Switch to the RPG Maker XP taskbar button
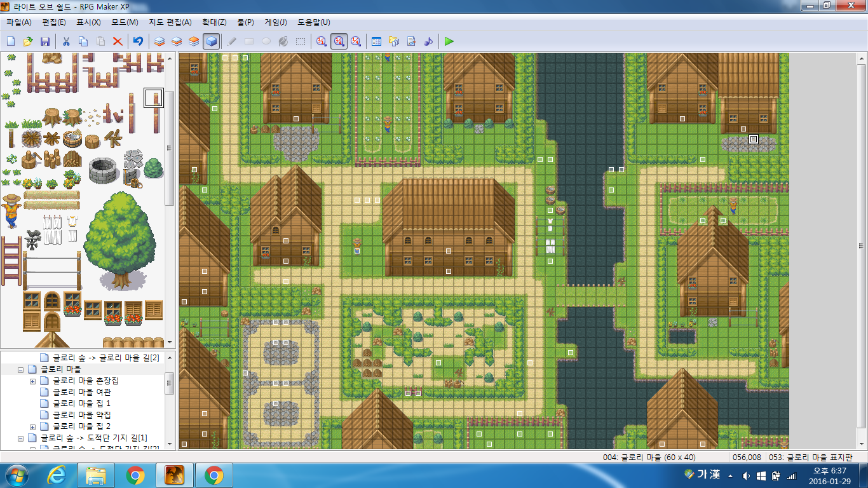 (x=175, y=475)
